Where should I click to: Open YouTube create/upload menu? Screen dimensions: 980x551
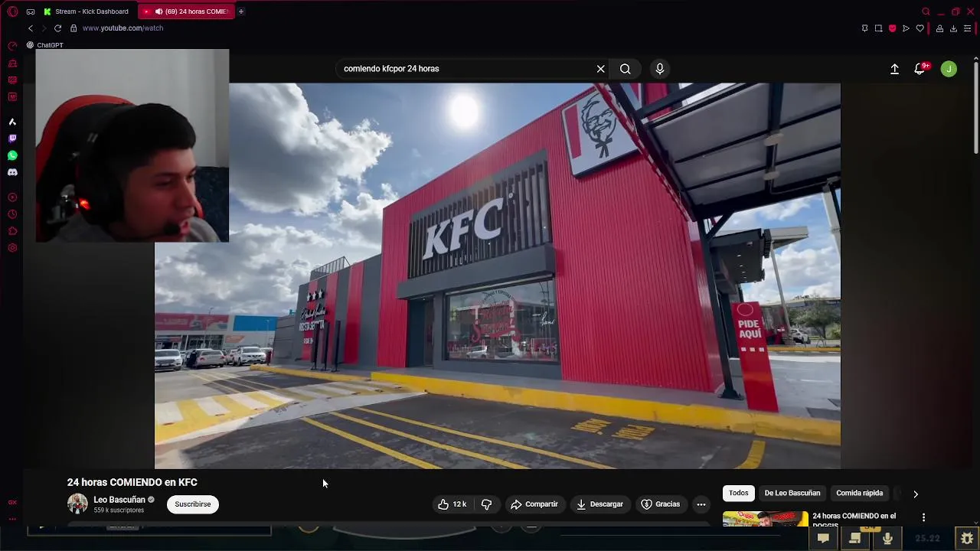point(894,69)
